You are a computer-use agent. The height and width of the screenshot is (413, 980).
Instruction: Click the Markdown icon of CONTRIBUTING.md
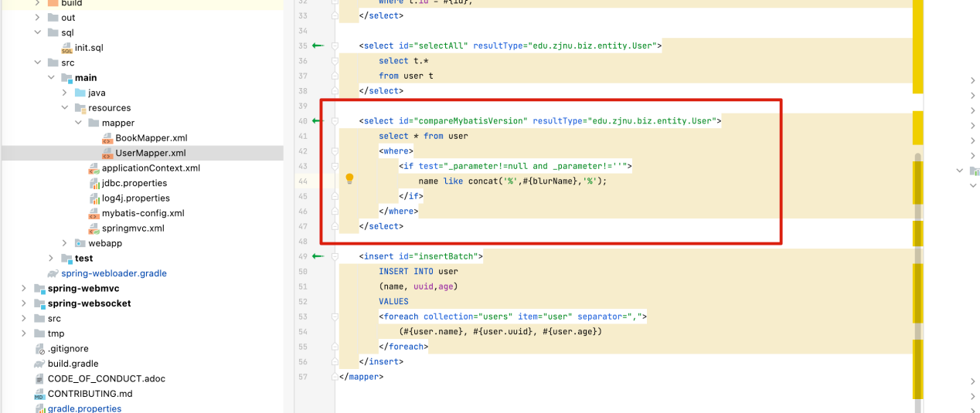39,394
